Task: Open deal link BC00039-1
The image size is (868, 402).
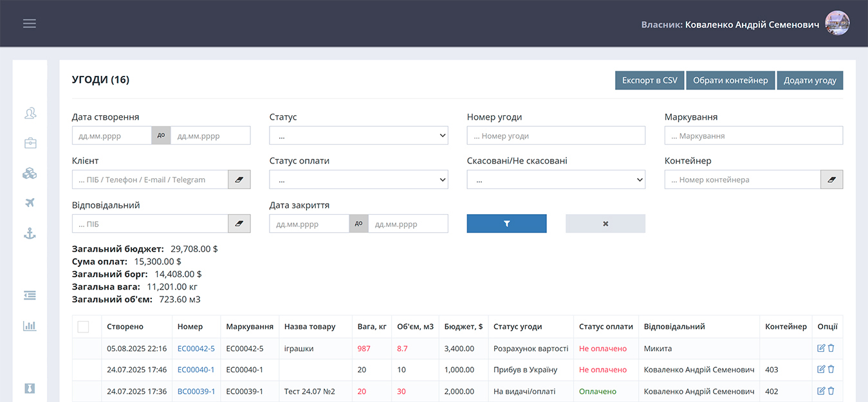Action: (x=196, y=391)
